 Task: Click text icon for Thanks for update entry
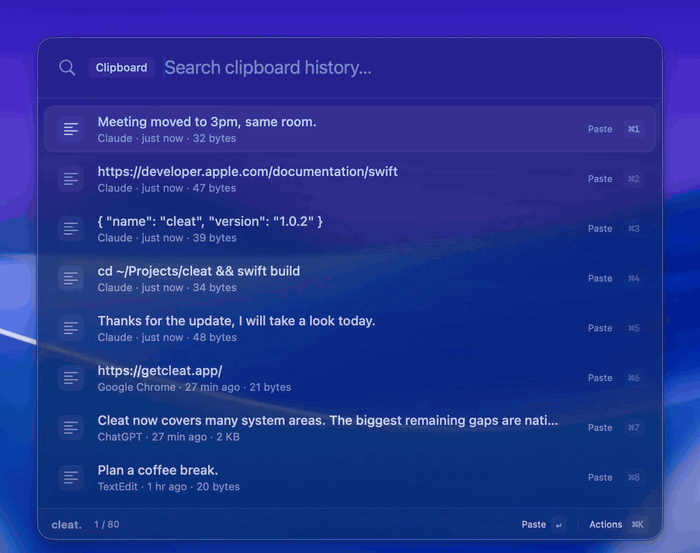pos(71,328)
